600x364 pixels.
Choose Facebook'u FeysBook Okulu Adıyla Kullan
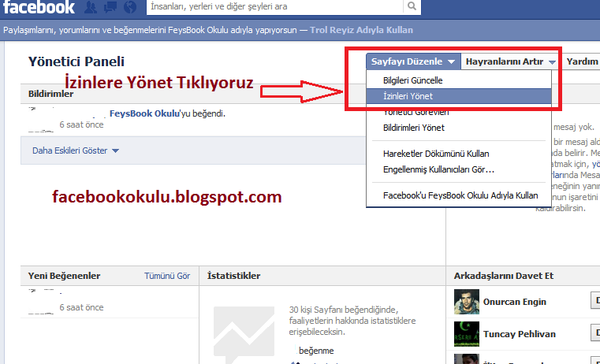click(x=458, y=195)
